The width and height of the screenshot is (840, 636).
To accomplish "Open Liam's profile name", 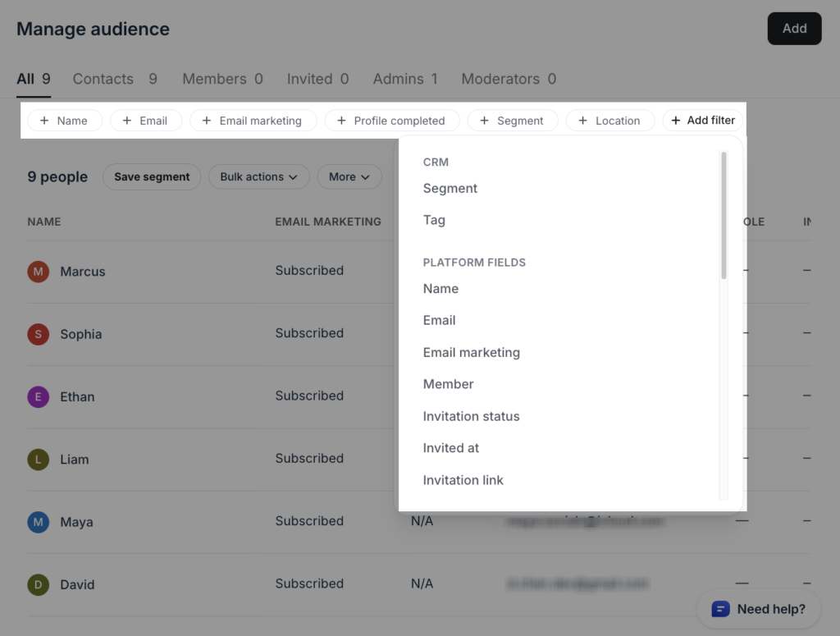I will [x=75, y=460].
